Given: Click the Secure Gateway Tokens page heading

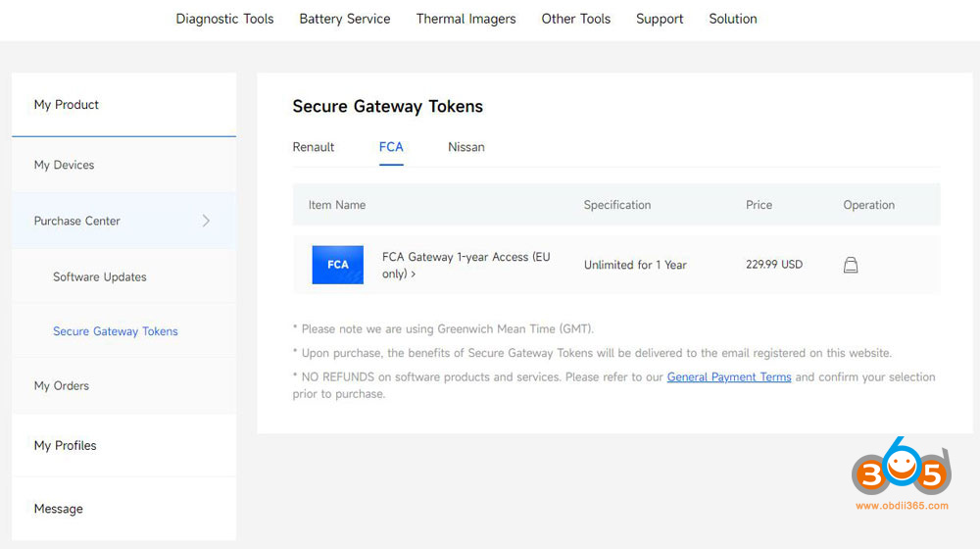Looking at the screenshot, I should (387, 106).
